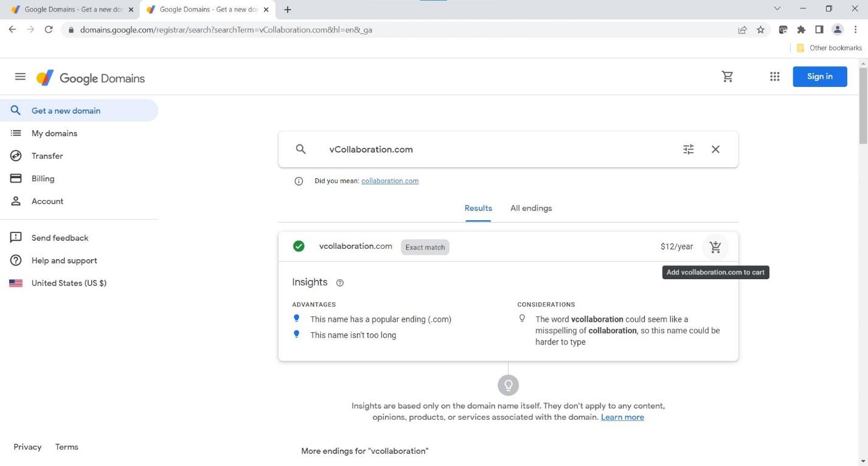The width and height of the screenshot is (868, 466).
Task: Click the Insights heading
Action: pos(310,282)
